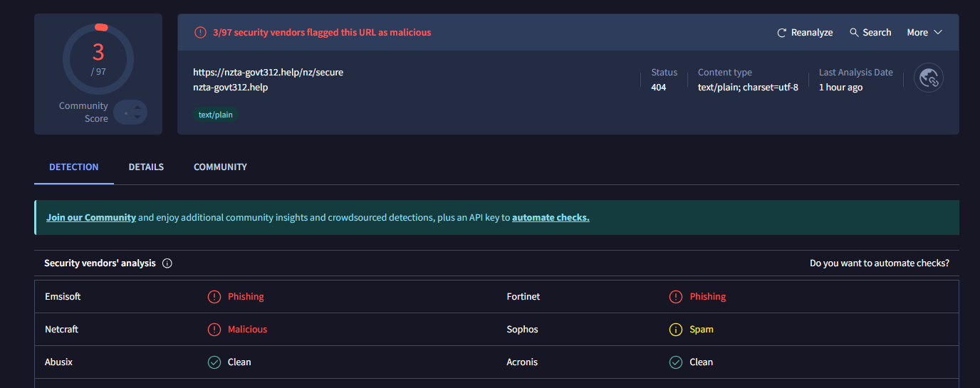Upvote the Community Score with the up arrow

click(138, 108)
